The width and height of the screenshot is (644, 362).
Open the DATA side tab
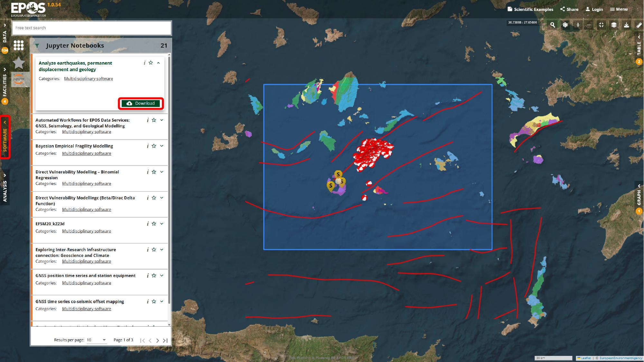coord(5,37)
